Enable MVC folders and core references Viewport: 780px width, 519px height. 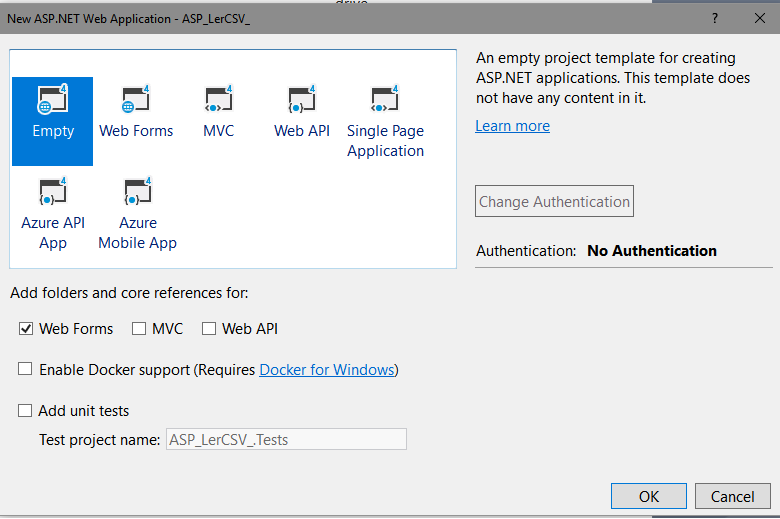tap(139, 328)
